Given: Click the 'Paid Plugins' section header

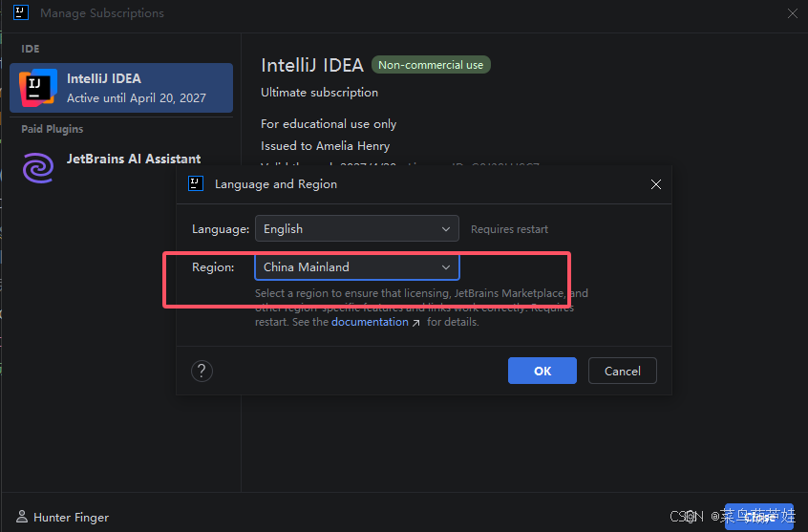Looking at the screenshot, I should click(52, 129).
